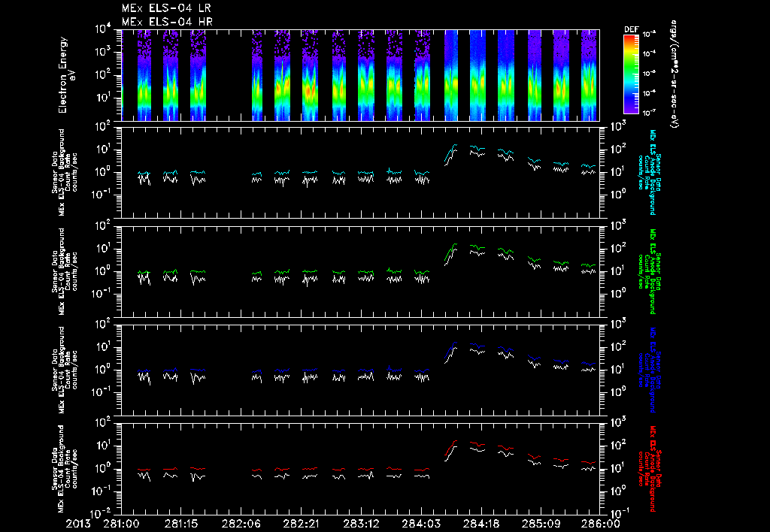Click the '284:03' time axis tick label
Image resolution: width=770 pixels, height=532 pixels.
point(420,524)
